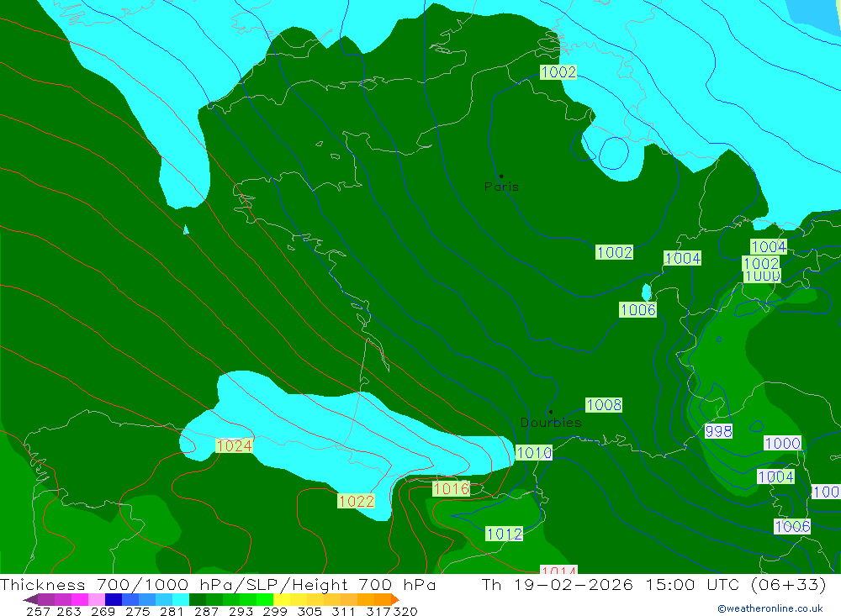
Task: Select the blue 1008 contour label
Action: [x=604, y=405]
